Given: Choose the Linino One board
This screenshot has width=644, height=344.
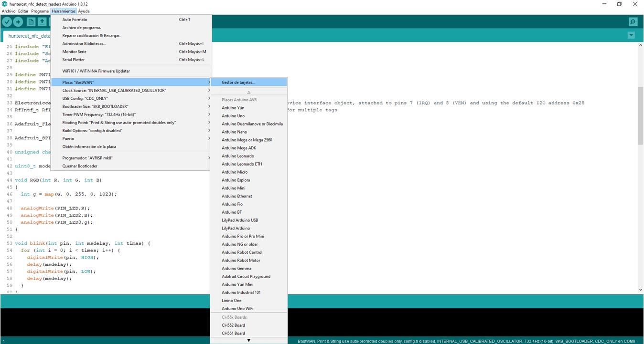Looking at the screenshot, I should 249,301.
